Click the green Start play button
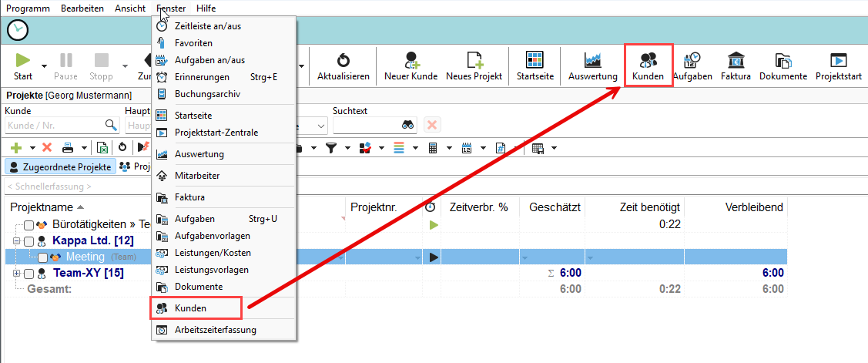This screenshot has width=868, height=363. click(23, 62)
